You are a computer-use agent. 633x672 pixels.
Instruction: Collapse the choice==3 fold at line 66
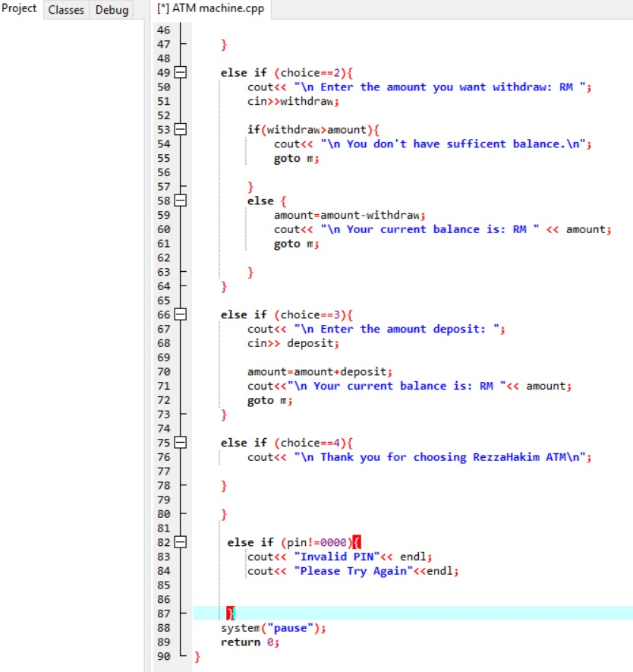tap(181, 314)
